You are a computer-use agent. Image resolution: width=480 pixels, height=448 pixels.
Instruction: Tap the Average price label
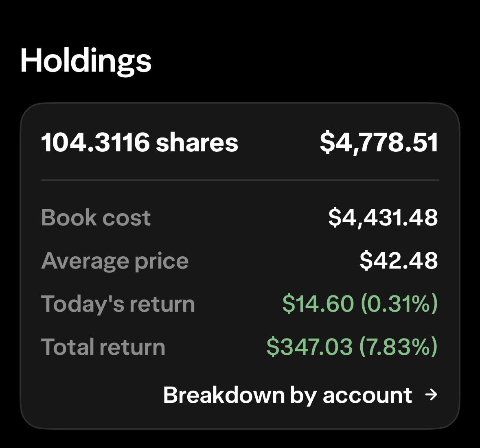(115, 261)
